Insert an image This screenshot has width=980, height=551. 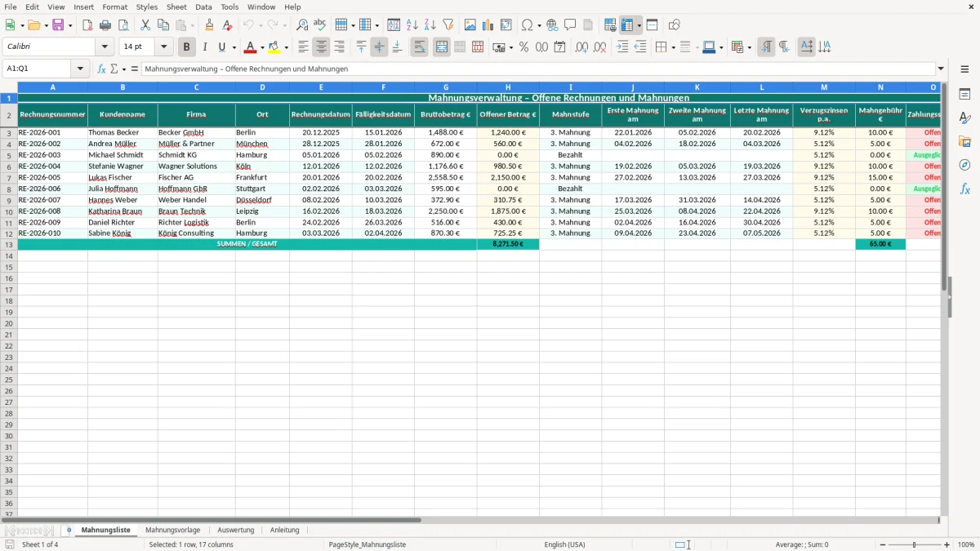tap(470, 25)
